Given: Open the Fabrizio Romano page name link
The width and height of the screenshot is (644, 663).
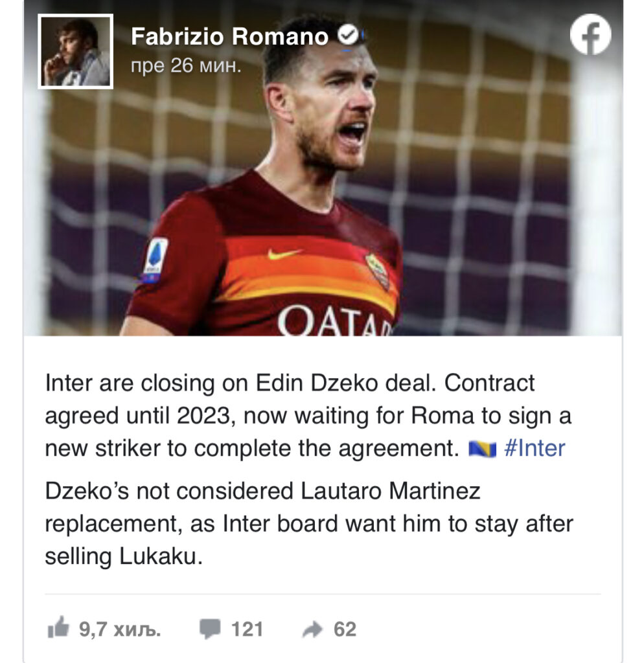Looking at the screenshot, I should (229, 36).
